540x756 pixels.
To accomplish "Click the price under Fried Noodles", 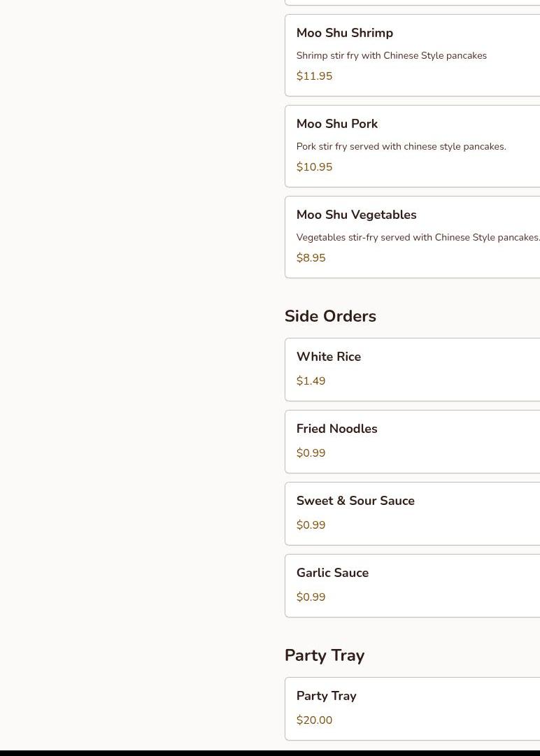I will (311, 453).
